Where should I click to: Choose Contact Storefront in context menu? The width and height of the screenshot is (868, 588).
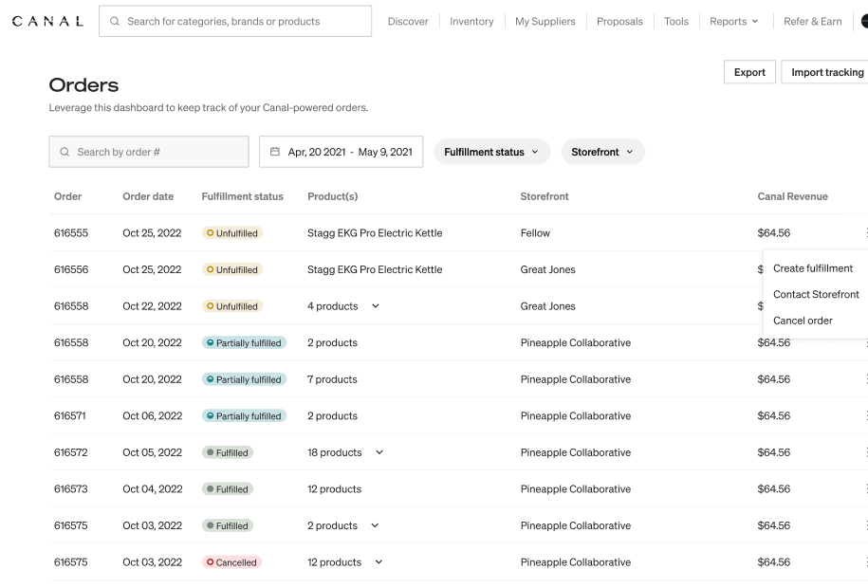pos(816,295)
